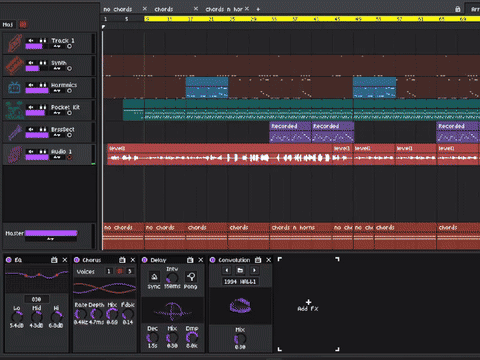Load the previous Convolution impulse
The image size is (480, 360).
coord(227,270)
